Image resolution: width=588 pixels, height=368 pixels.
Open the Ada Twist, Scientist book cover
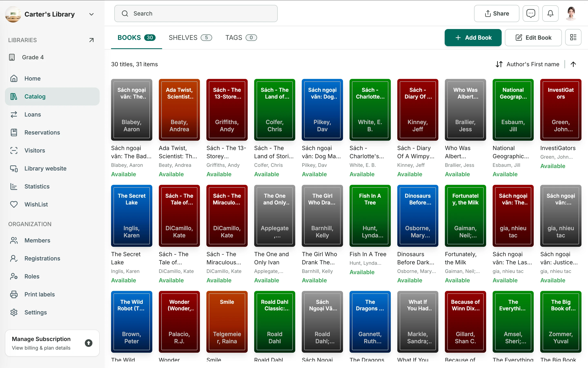pos(179,110)
